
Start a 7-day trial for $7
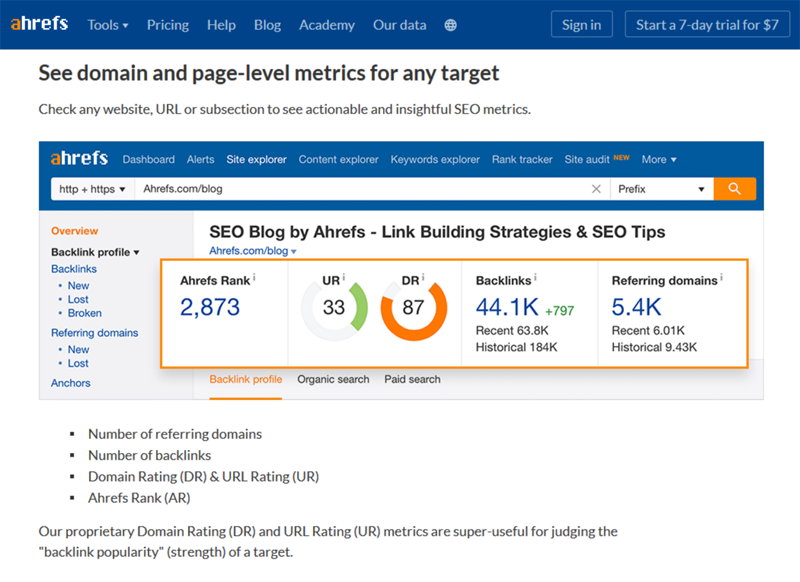pyautogui.click(x=707, y=24)
